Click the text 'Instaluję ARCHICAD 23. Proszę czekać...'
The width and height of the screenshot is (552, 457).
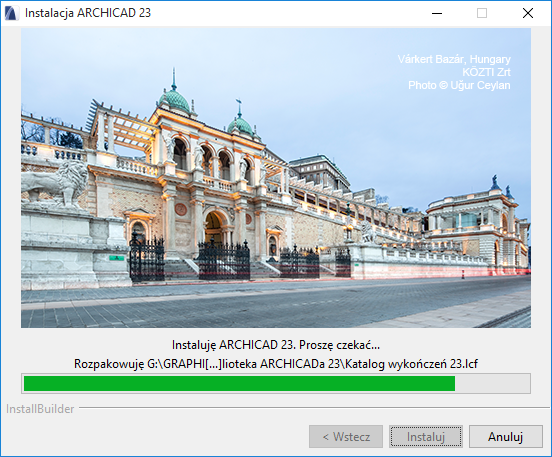coord(276,345)
